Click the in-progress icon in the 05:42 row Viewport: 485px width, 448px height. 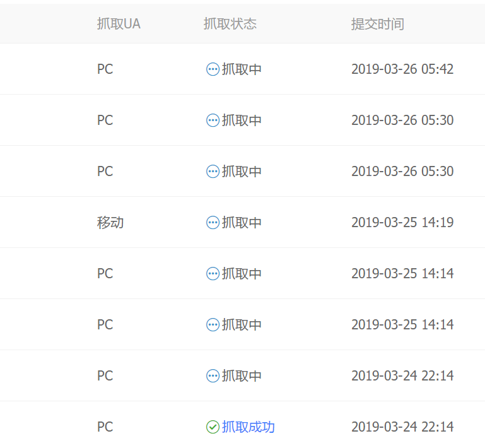coord(213,69)
